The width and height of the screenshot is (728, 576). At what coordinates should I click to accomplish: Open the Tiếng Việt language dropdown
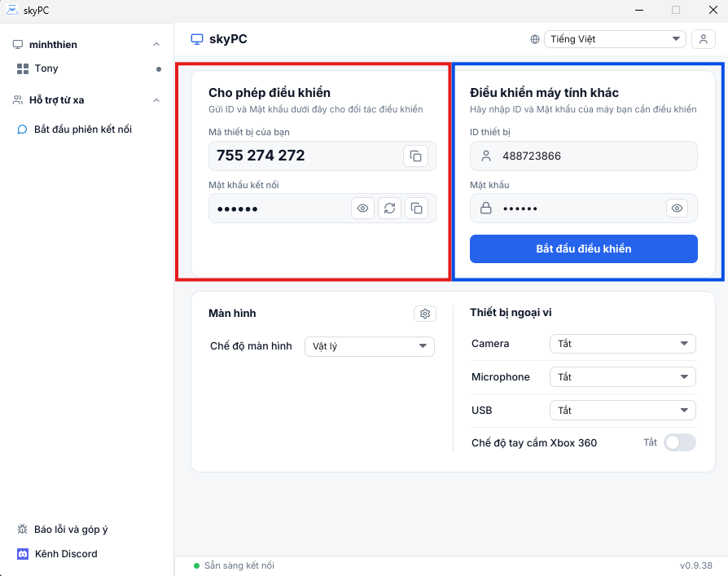pos(615,39)
